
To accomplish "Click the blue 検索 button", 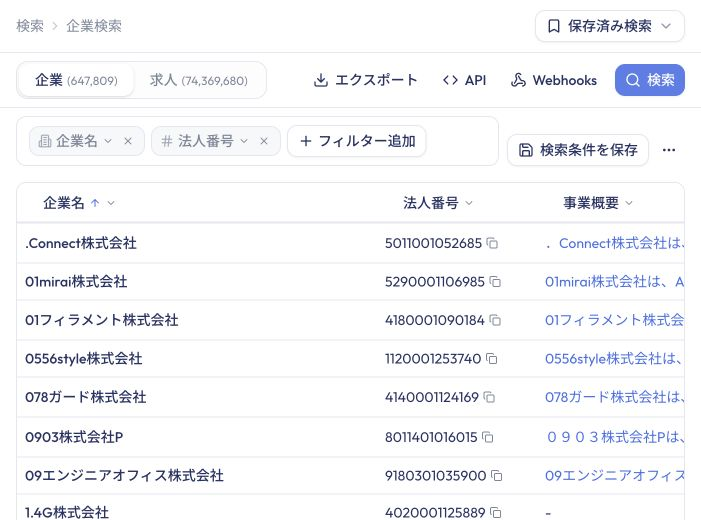I will [650, 80].
